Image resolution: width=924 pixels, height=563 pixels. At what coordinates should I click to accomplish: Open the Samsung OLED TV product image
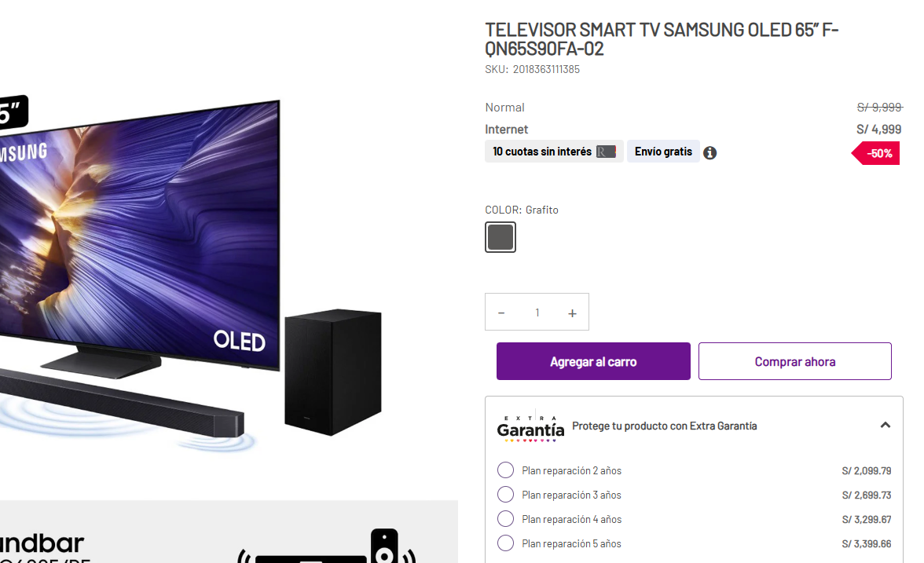(140, 236)
